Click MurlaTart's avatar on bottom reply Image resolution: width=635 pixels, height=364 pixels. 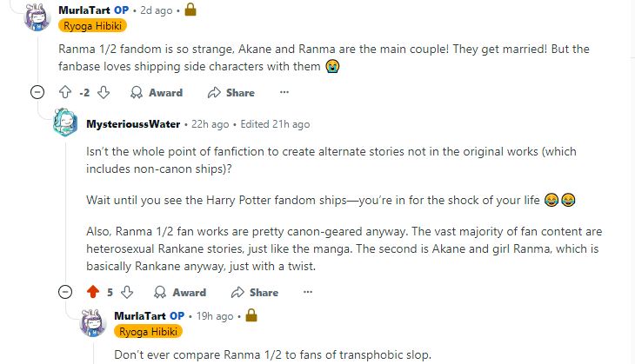coord(93,322)
